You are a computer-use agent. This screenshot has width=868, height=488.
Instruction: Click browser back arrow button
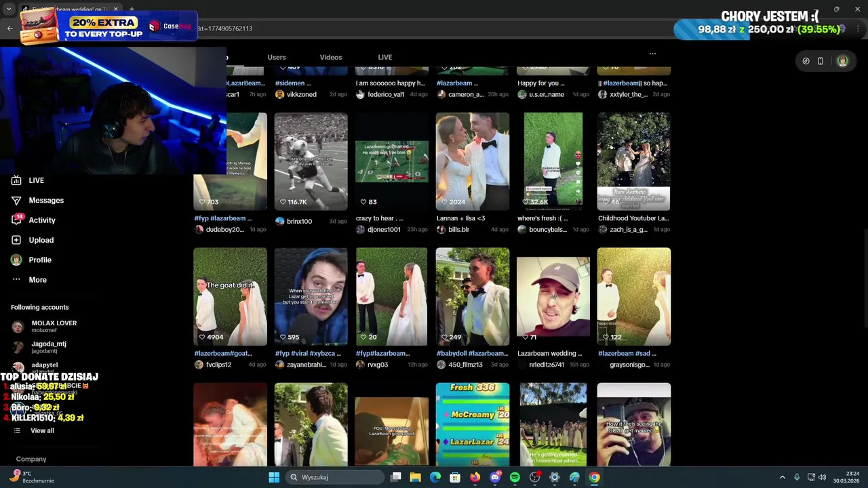(x=9, y=28)
